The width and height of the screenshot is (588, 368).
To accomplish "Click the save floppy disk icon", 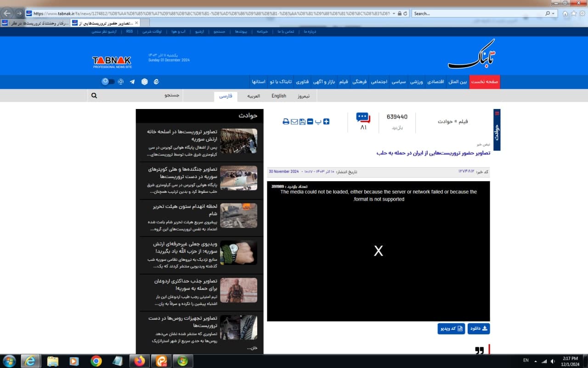I will pyautogui.click(x=302, y=122).
